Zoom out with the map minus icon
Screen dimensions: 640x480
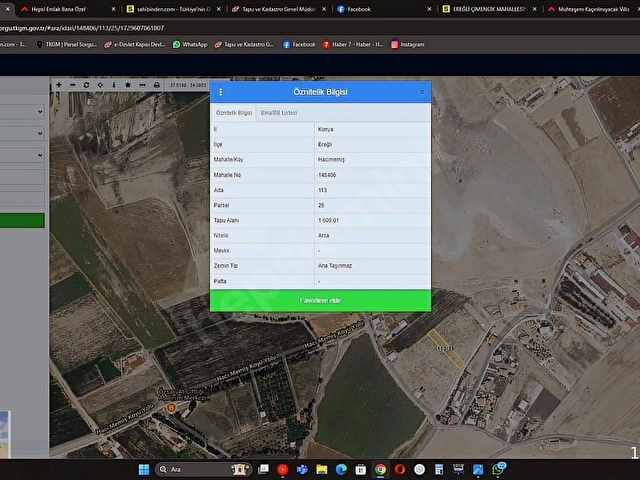coord(73,85)
